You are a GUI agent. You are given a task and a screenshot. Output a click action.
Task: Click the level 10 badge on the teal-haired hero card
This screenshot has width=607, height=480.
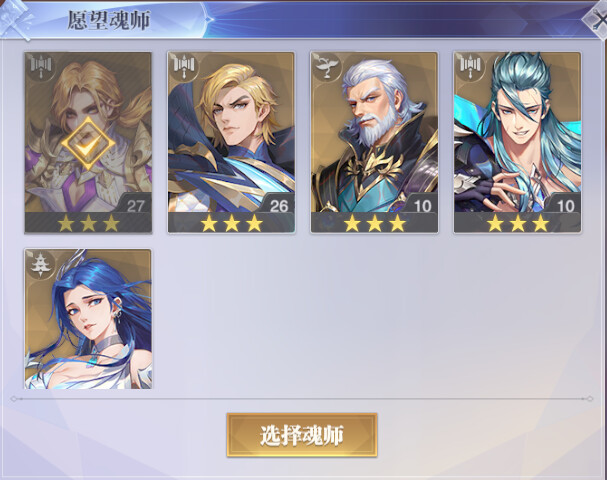565,205
